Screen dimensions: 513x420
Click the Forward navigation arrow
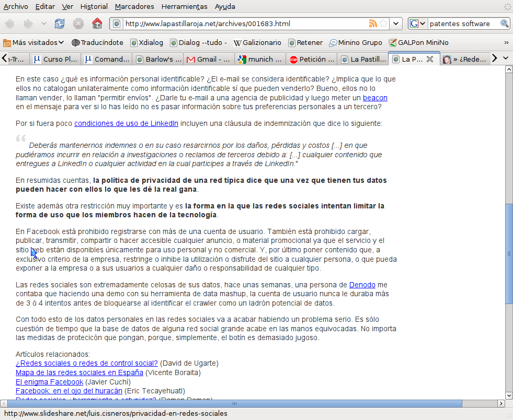pyautogui.click(x=28, y=24)
